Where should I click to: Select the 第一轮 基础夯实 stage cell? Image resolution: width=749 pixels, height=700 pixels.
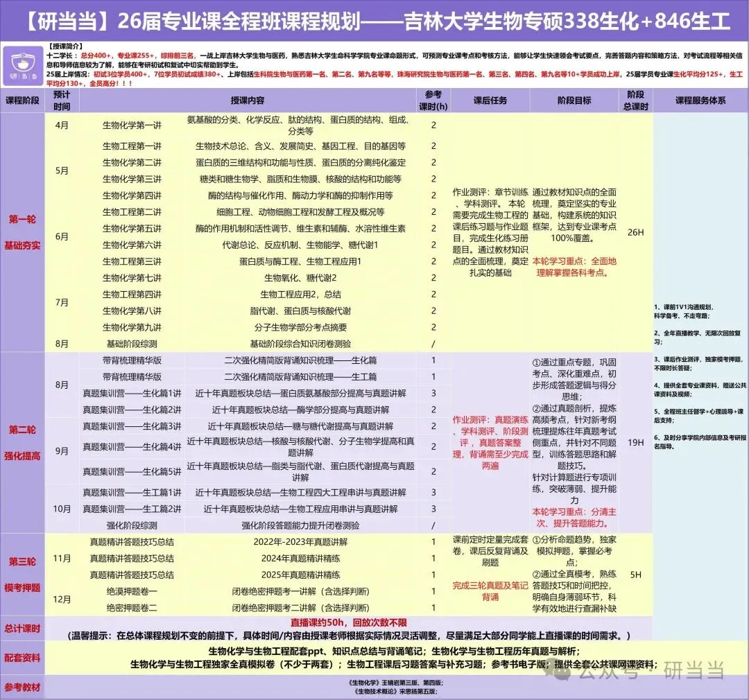point(22,233)
